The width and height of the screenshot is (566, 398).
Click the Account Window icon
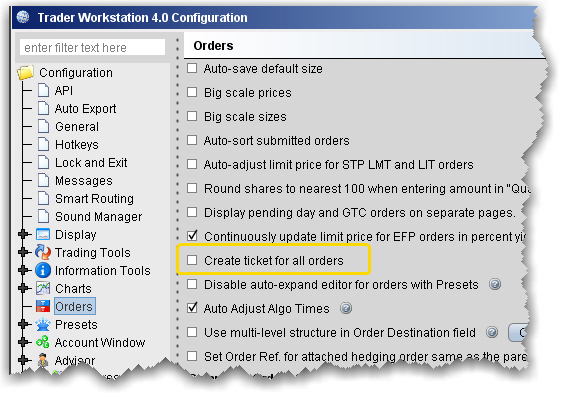(43, 342)
